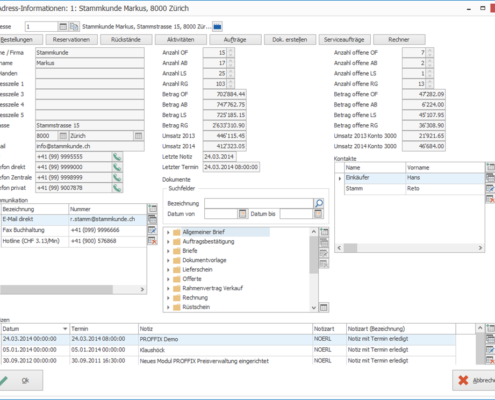Click the Stammstrasse 15 street field

point(90,125)
